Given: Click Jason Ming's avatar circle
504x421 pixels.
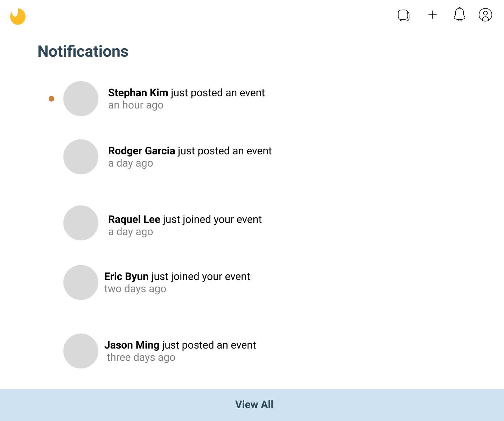Looking at the screenshot, I should [81, 351].
